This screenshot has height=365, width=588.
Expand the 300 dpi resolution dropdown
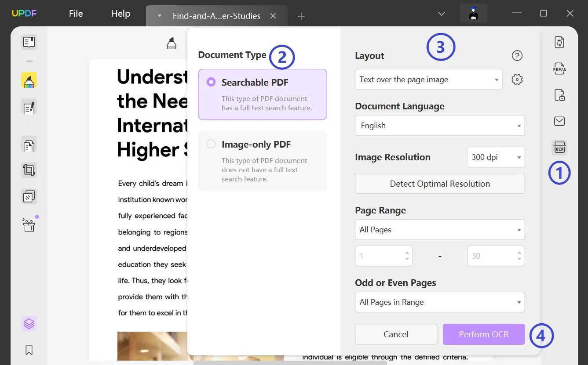pos(496,157)
